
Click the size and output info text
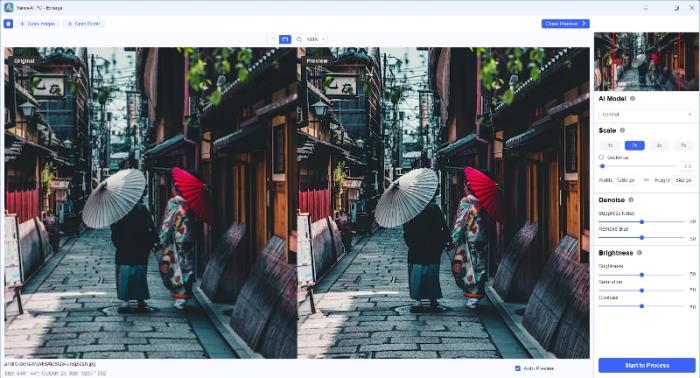[x=55, y=373]
